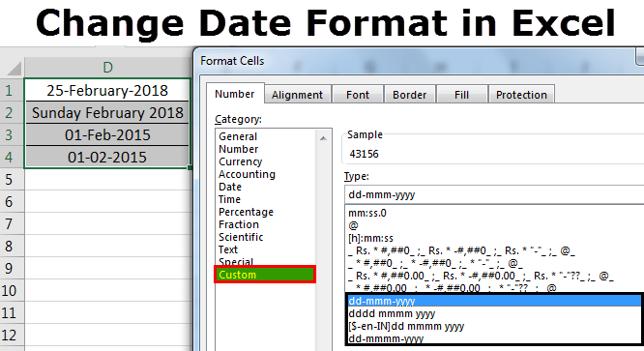The width and height of the screenshot is (644, 351).
Task: Select Number category in the list
Action: pyautogui.click(x=239, y=149)
